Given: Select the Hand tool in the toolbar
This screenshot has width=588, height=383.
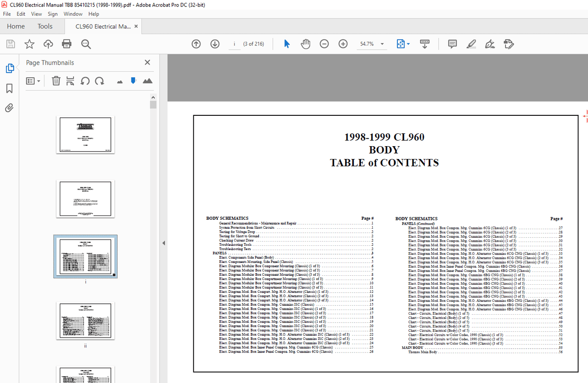Looking at the screenshot, I should 305,44.
